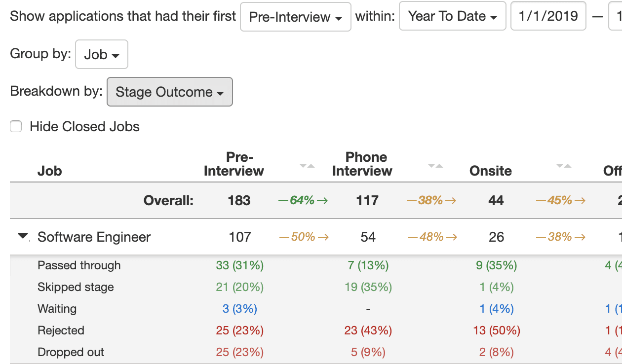Click the overall 64% conversion rate
Image resolution: width=622 pixels, height=364 pixels.
(x=303, y=200)
